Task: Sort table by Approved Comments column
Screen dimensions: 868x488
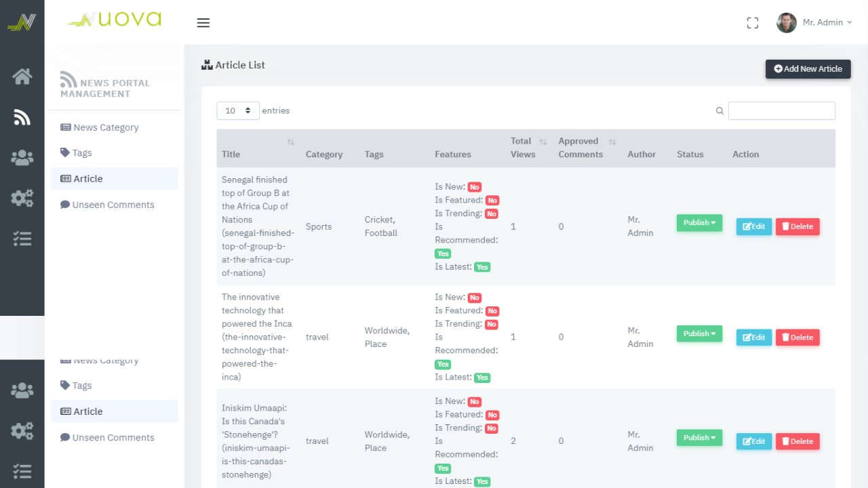Action: 612,142
